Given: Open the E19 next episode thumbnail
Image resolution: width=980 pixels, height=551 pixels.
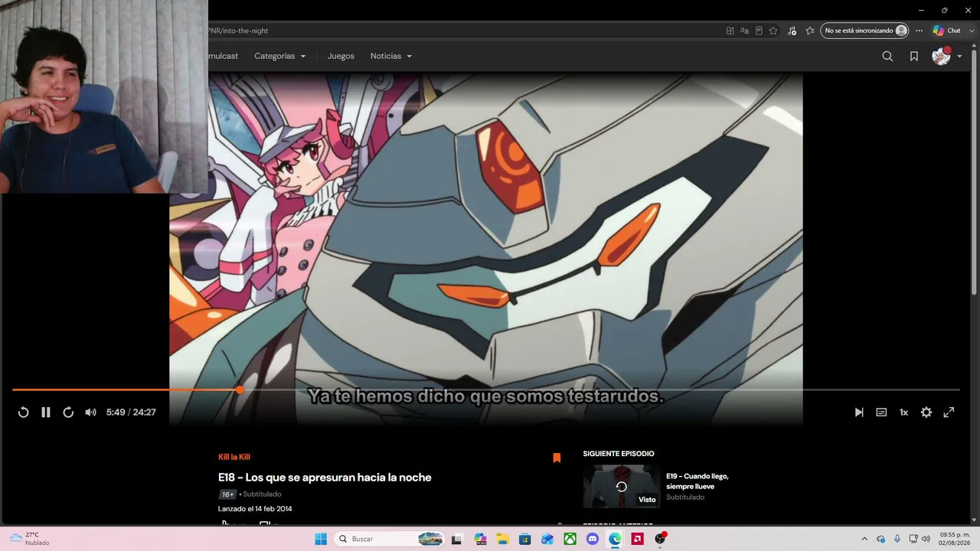Looking at the screenshot, I should click(x=622, y=486).
